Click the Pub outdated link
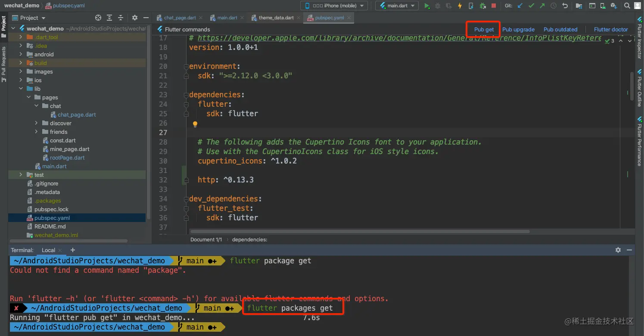 560,29
